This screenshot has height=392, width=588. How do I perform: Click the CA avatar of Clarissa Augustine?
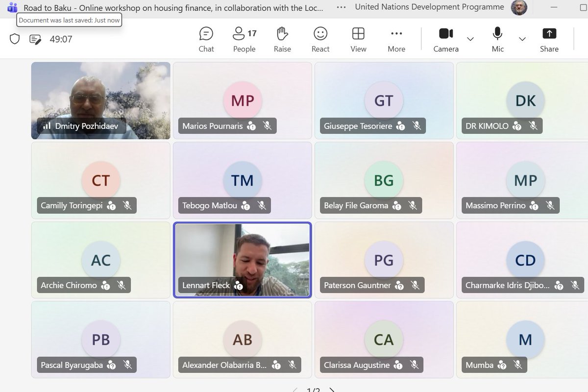tap(384, 340)
